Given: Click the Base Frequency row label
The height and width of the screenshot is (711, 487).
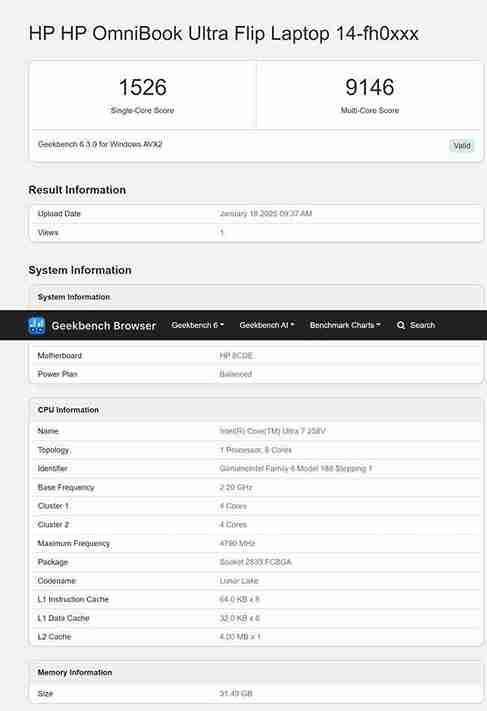Looking at the screenshot, I should click(x=66, y=487).
